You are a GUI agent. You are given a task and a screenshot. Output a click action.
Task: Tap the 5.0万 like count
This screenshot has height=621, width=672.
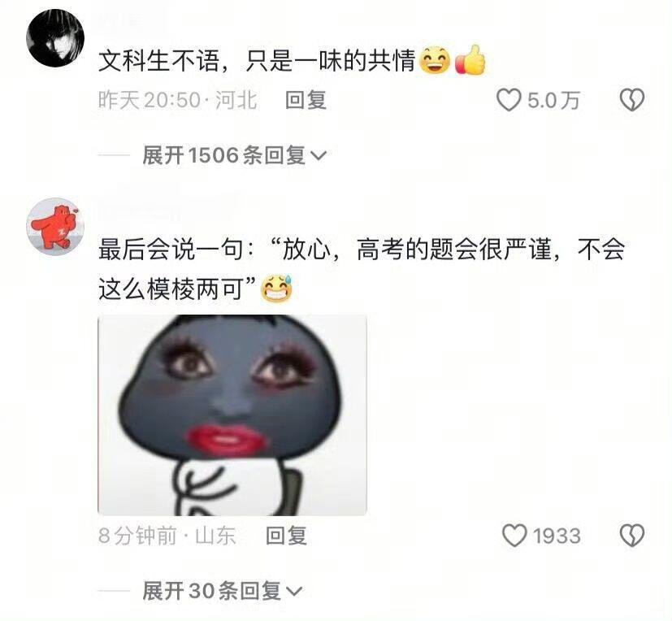click(553, 100)
